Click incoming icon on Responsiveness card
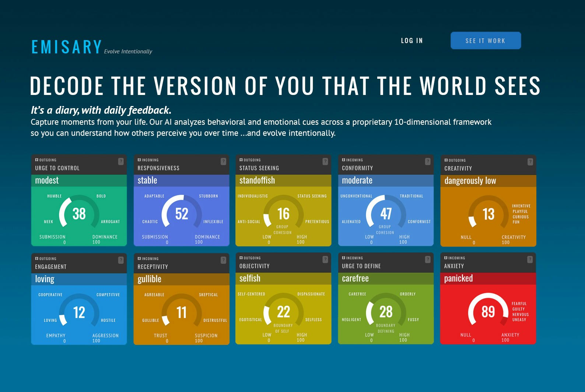 point(139,160)
